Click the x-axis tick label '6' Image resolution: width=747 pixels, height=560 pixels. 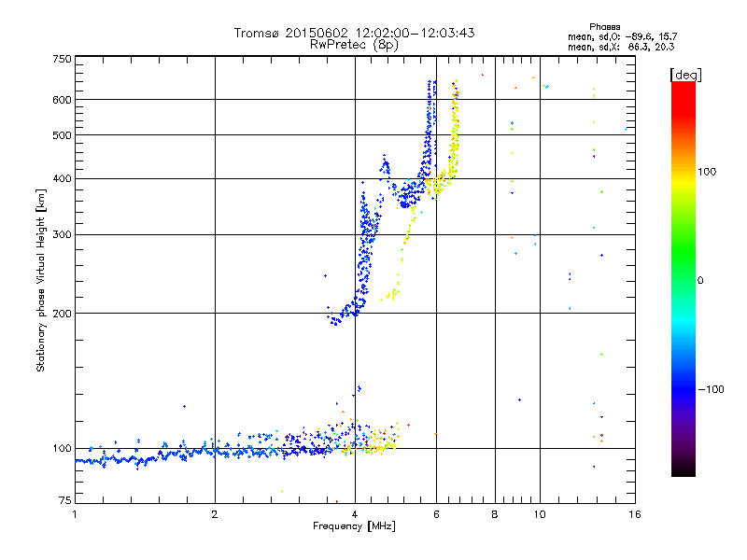tap(436, 514)
